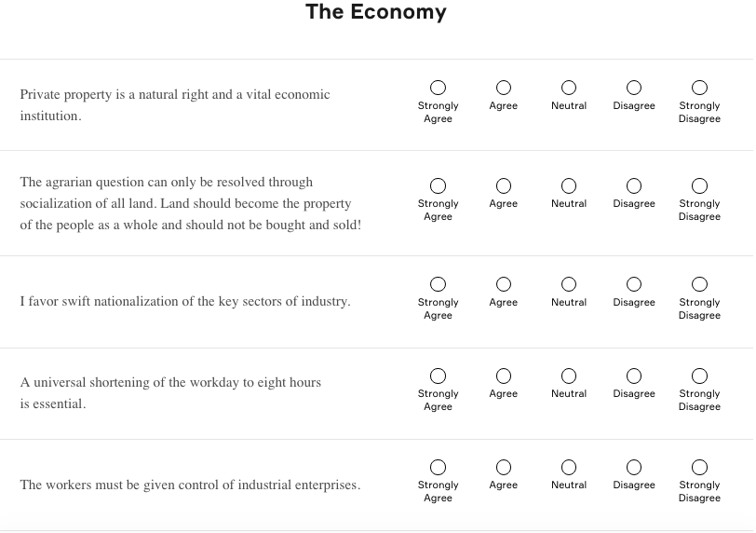The height and width of the screenshot is (533, 756).
Task: Mark Disagree for eight-hour workday statement
Action: point(634,376)
